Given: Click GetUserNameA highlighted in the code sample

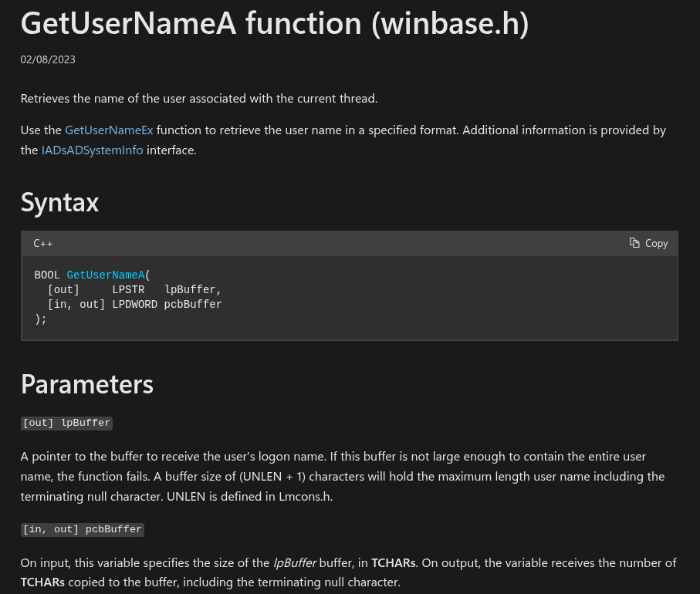Looking at the screenshot, I should (106, 275).
